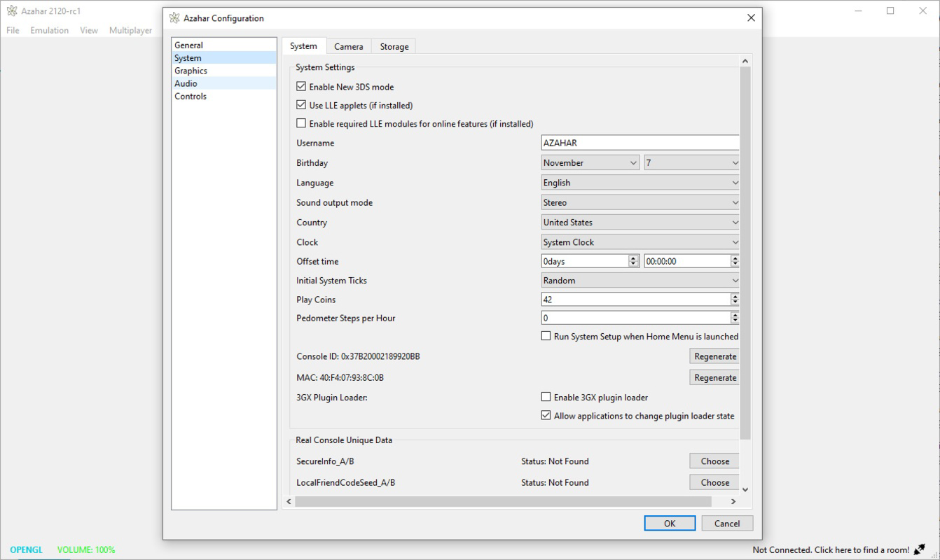
Task: Uncheck Enable New 3DS mode
Action: point(301,86)
